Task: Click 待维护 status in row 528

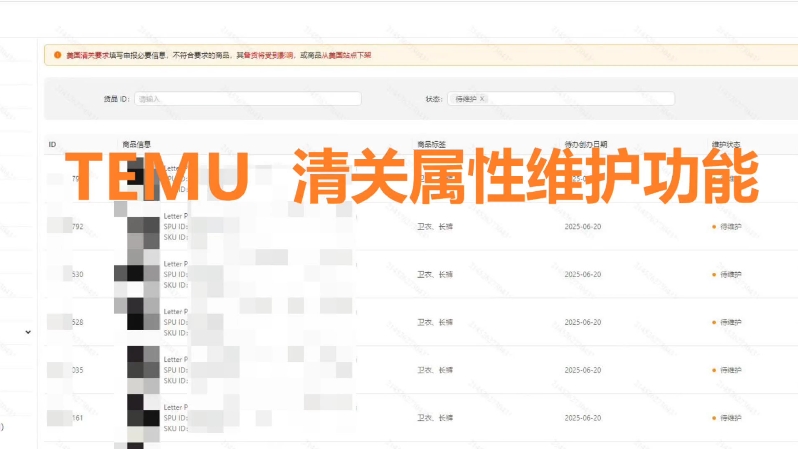Action: pos(727,322)
